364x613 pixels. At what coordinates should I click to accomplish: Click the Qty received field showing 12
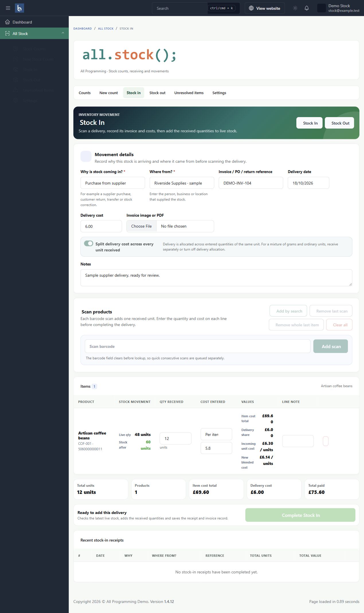coord(175,438)
